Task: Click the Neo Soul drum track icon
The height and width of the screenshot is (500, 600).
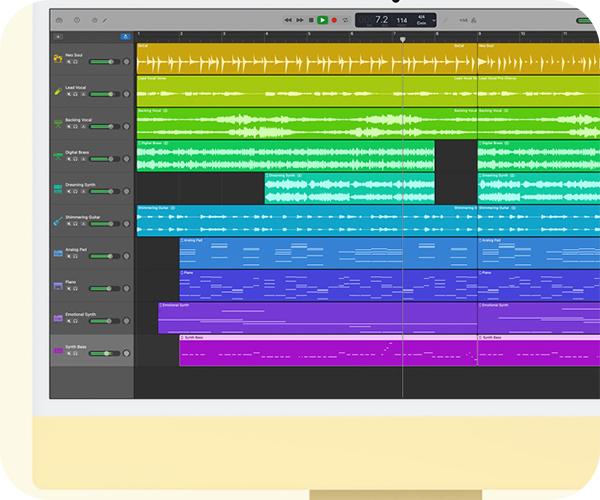Action: tap(58, 59)
